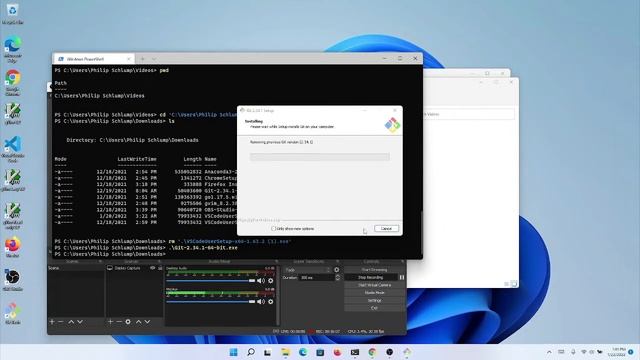Toggle Display Capture lock icon
The height and width of the screenshot is (360, 640).
(x=160, y=268)
